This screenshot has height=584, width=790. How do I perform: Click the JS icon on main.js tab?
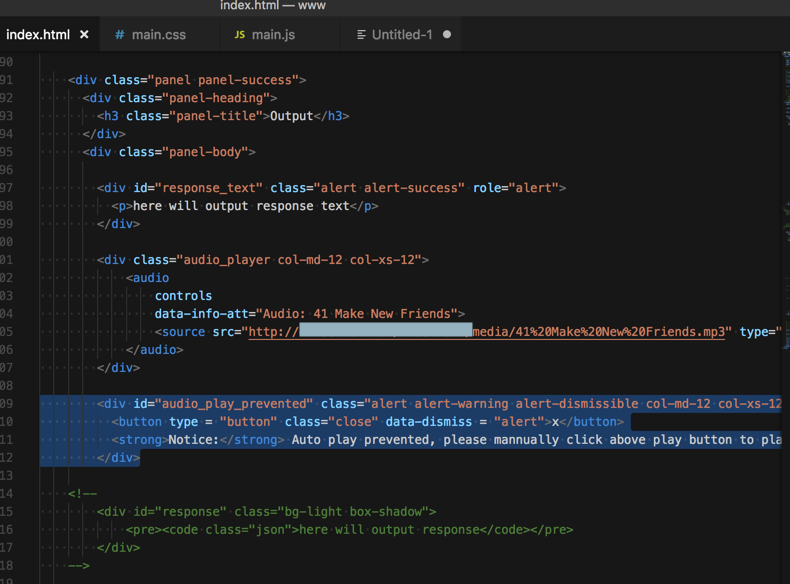click(239, 34)
